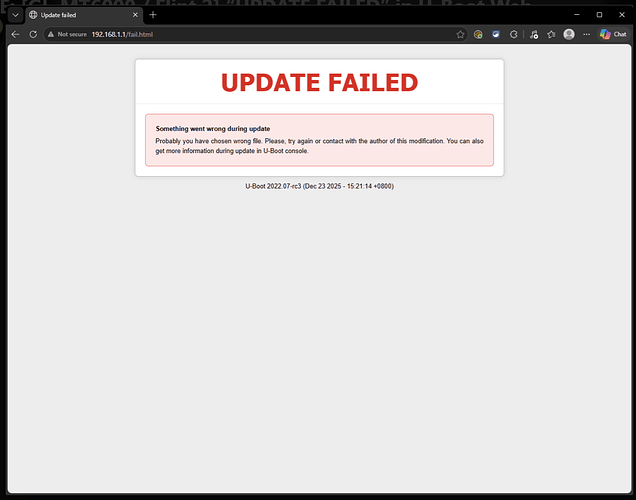Click 'Something went wrong during update' text
This screenshot has width=636, height=500.
click(x=213, y=129)
